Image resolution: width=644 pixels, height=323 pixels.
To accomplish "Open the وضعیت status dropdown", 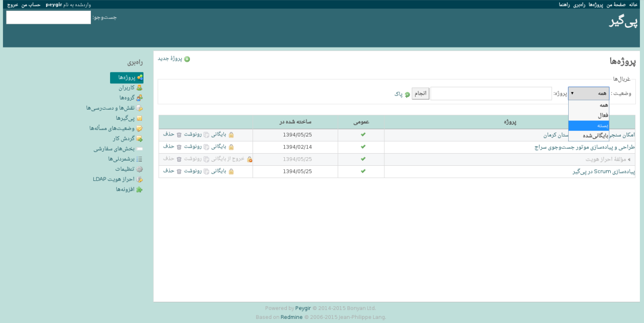I will (x=588, y=94).
